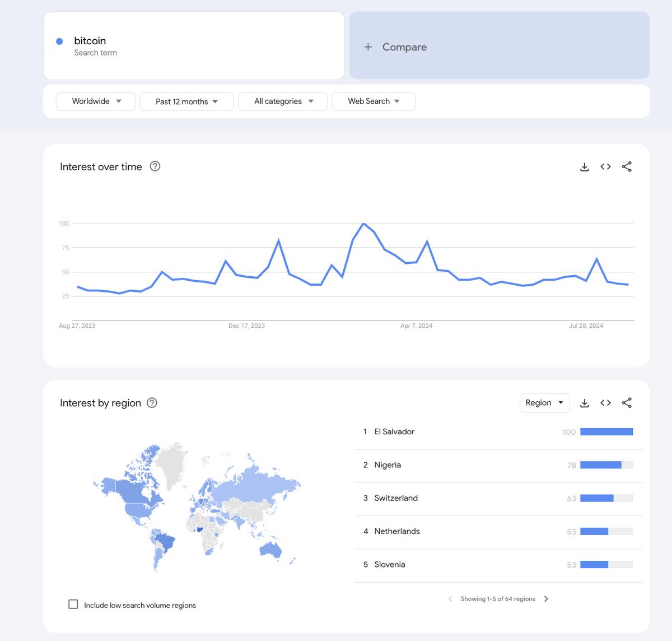Screen dimensions: 672x641
Task: Add a comparison with Compare
Action: [499, 45]
